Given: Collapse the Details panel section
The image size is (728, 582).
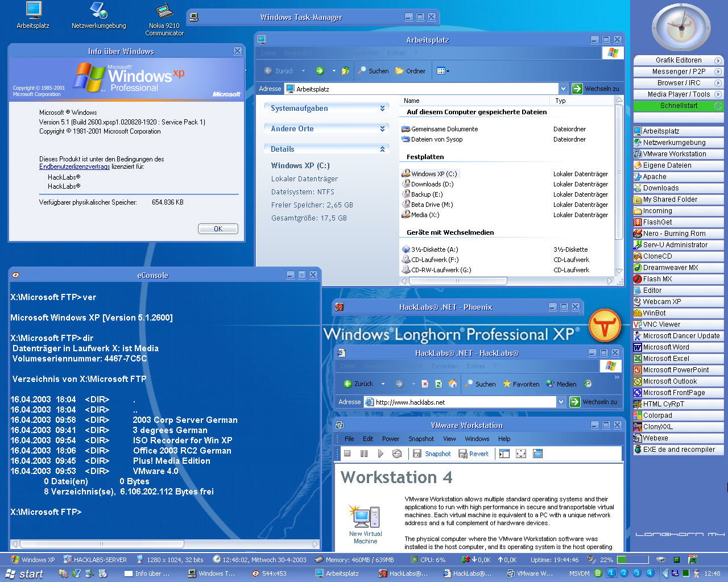Looking at the screenshot, I should tap(382, 149).
